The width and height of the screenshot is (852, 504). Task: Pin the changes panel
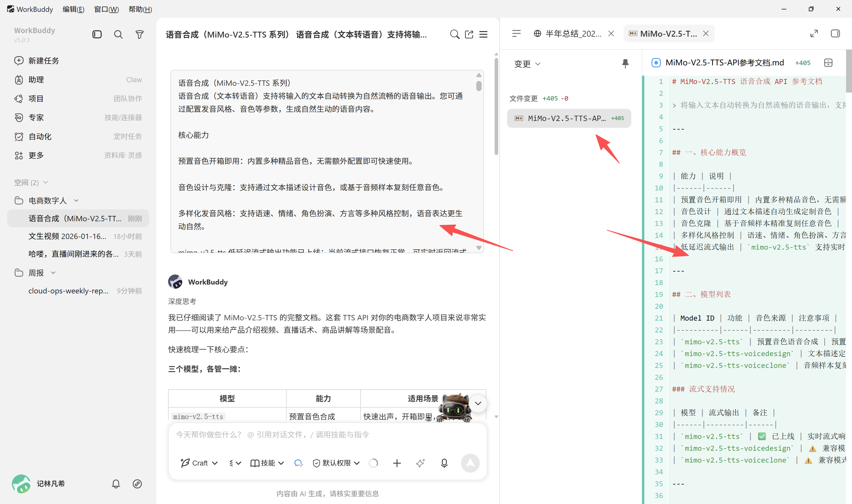coord(625,64)
